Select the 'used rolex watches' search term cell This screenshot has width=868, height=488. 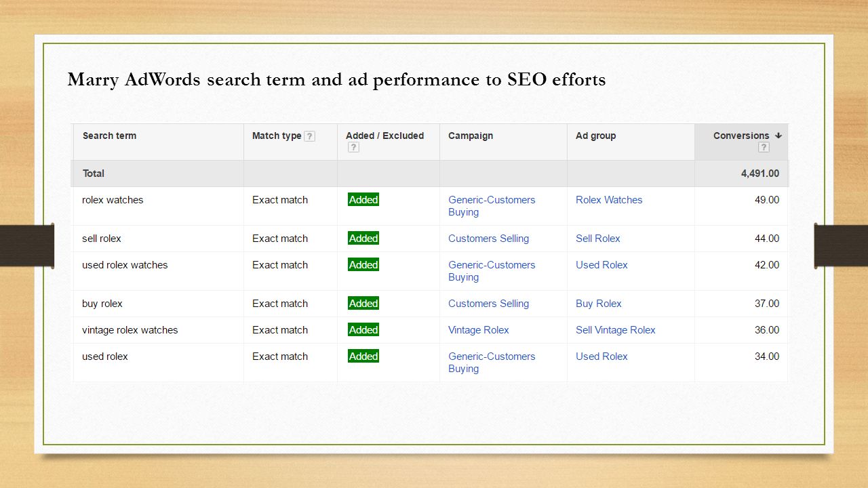tap(125, 265)
